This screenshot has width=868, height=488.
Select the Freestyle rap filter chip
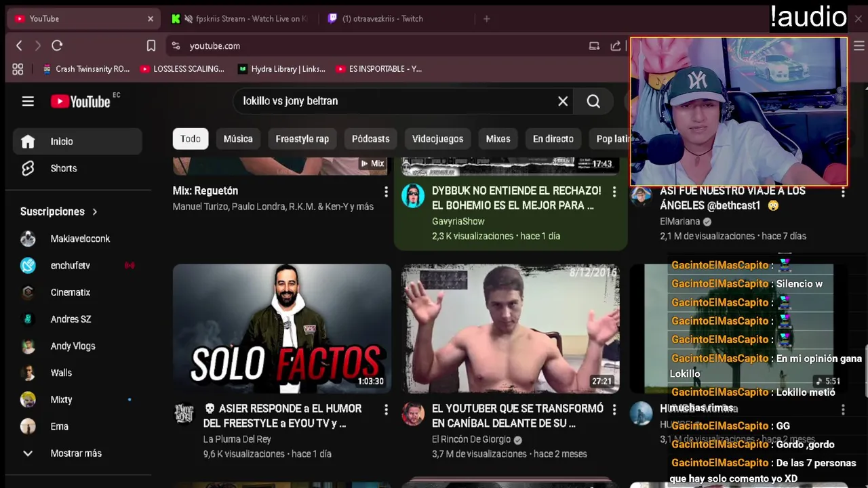tap(302, 138)
